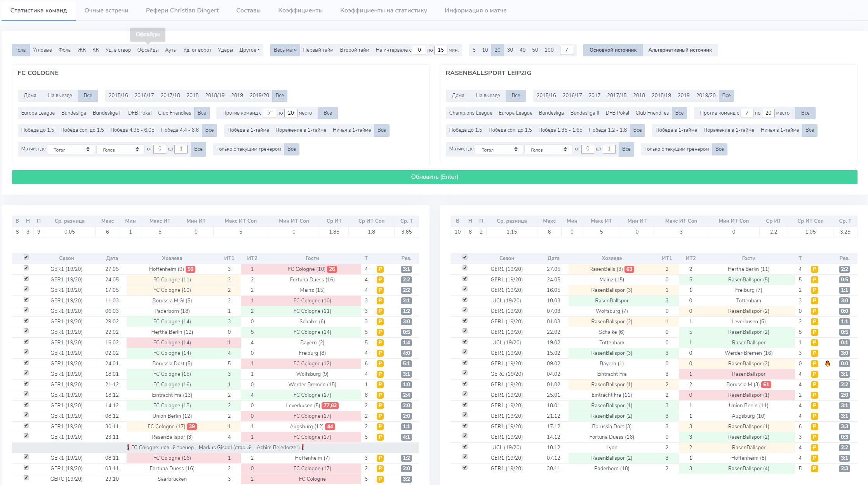The width and height of the screenshot is (868, 485).
Task: Open Информация о матче tab
Action: click(x=475, y=10)
